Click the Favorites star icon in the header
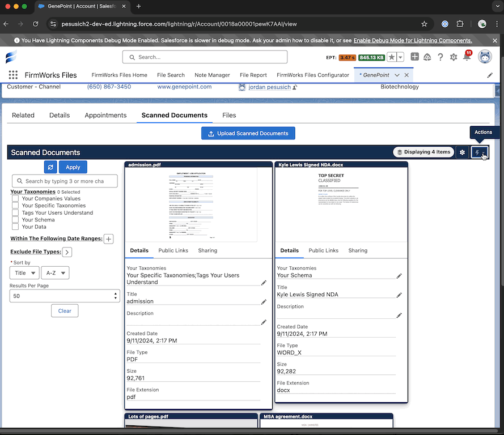 click(x=392, y=57)
